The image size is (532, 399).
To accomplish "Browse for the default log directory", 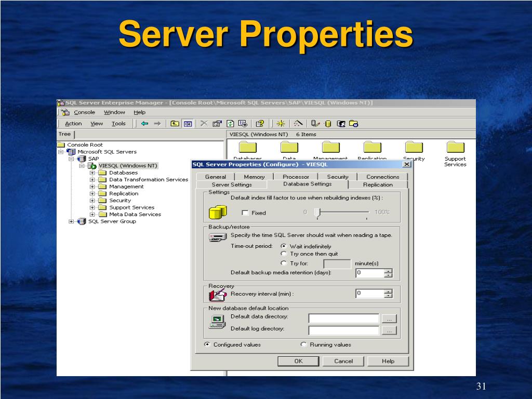I will click(x=389, y=330).
